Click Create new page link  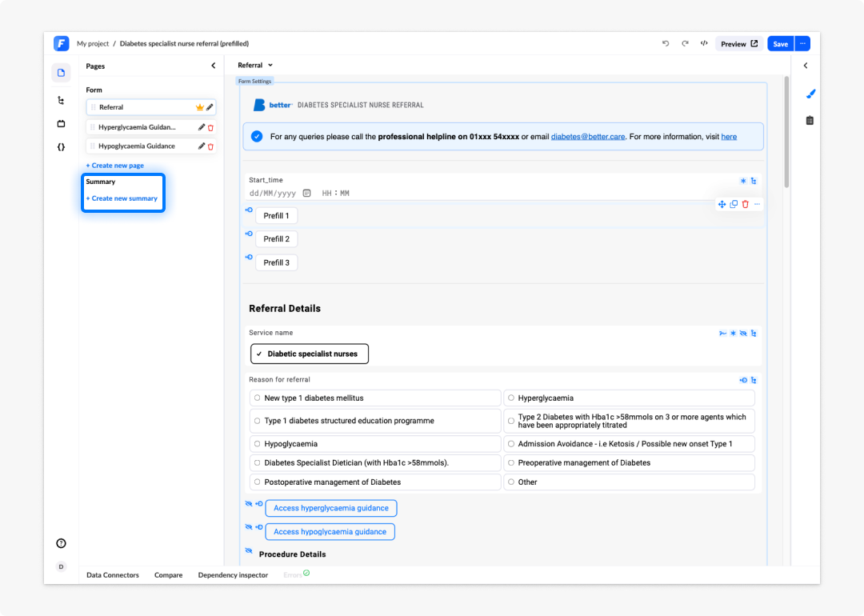(x=114, y=166)
